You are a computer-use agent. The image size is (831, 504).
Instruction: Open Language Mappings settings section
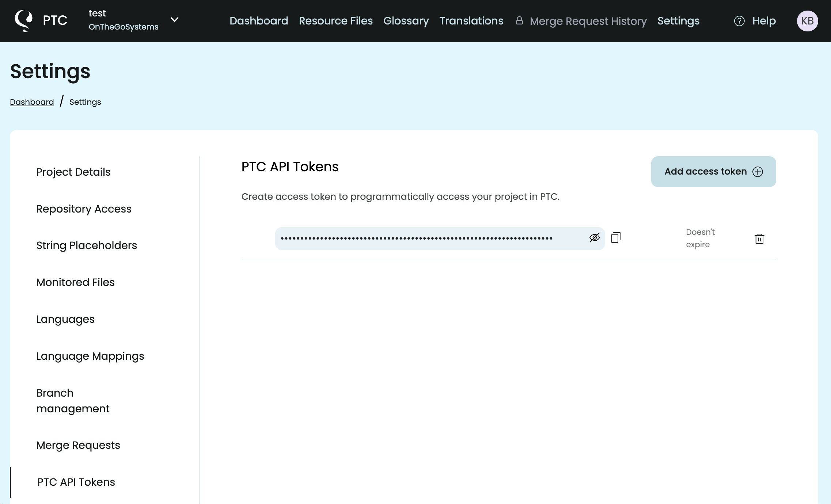point(90,356)
